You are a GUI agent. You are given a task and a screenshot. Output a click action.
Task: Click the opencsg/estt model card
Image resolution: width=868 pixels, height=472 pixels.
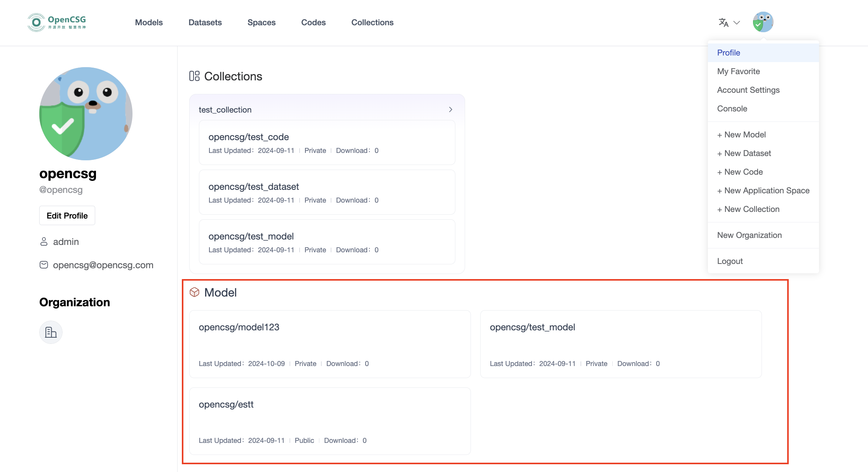click(x=330, y=421)
